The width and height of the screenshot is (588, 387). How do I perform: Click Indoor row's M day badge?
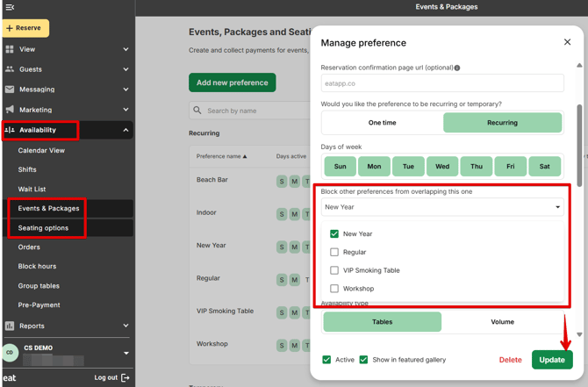point(295,214)
